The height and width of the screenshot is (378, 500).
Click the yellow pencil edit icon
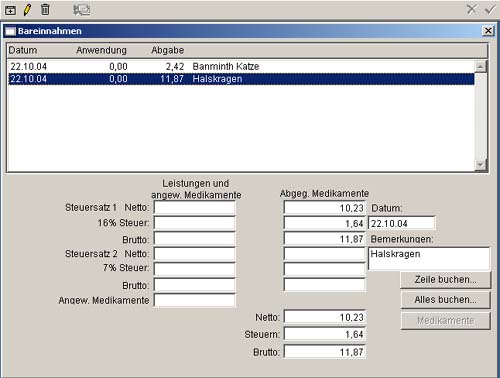(27, 10)
